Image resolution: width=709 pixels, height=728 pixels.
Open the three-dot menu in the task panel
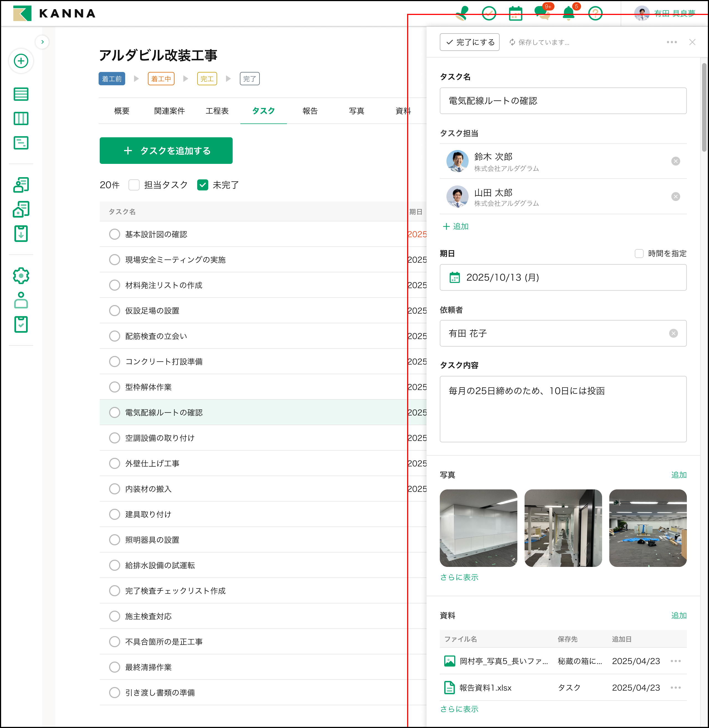(x=671, y=42)
